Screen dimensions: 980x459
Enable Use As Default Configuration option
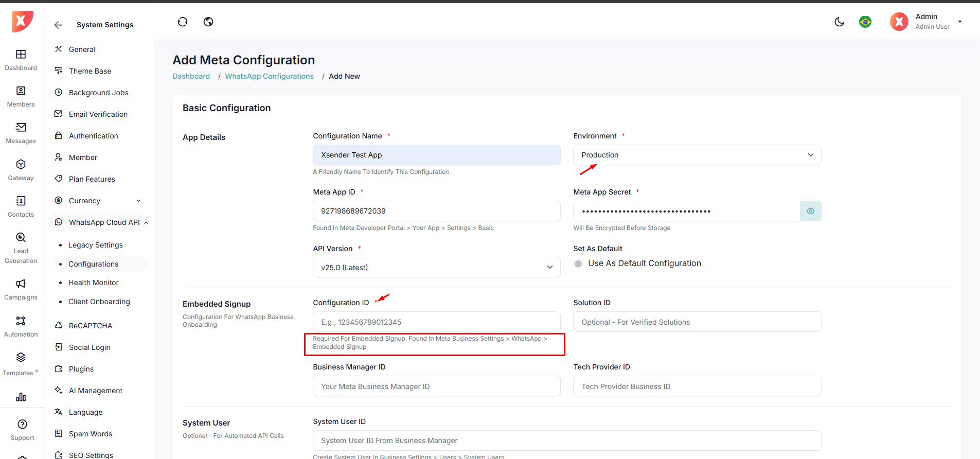pos(578,263)
